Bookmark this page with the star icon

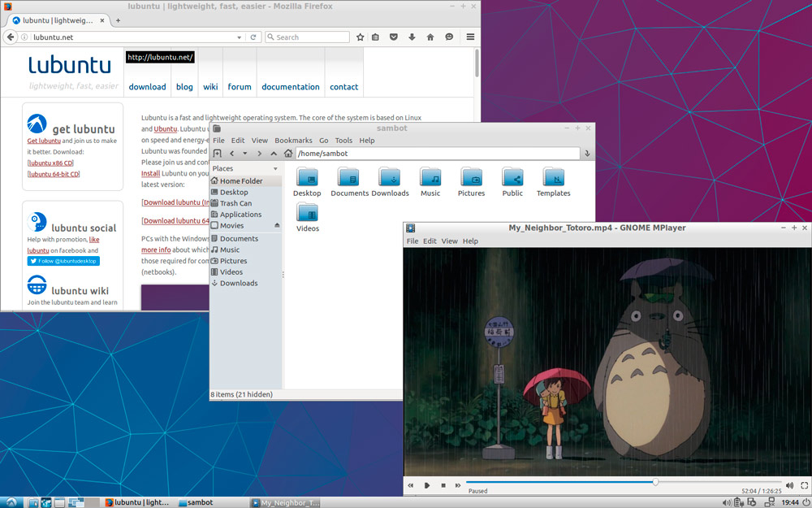tap(361, 37)
